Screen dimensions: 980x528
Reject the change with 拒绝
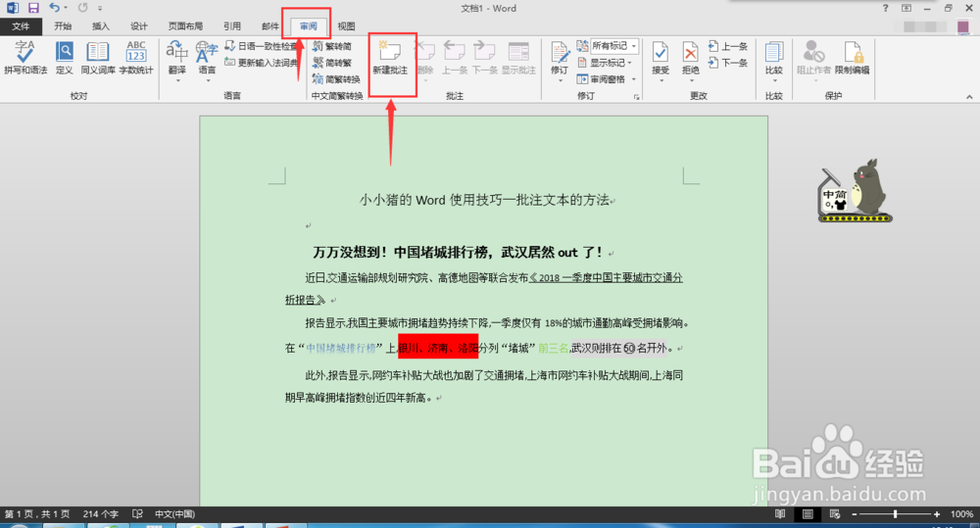[x=691, y=58]
